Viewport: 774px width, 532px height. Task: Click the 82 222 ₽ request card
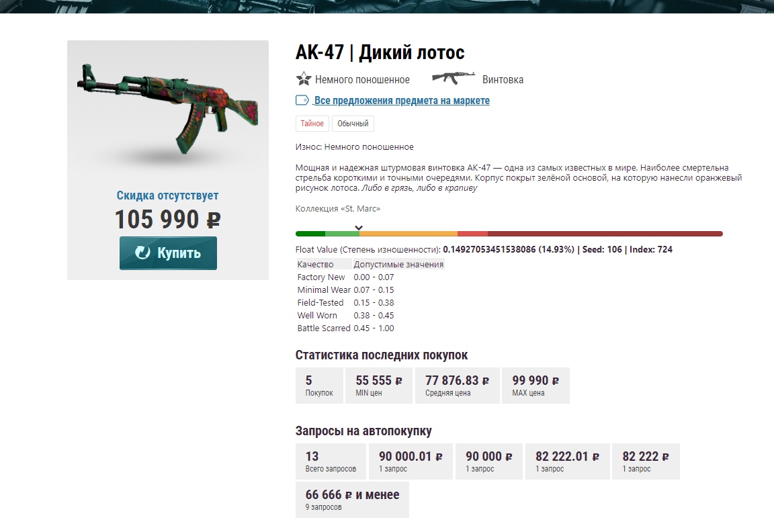646,461
